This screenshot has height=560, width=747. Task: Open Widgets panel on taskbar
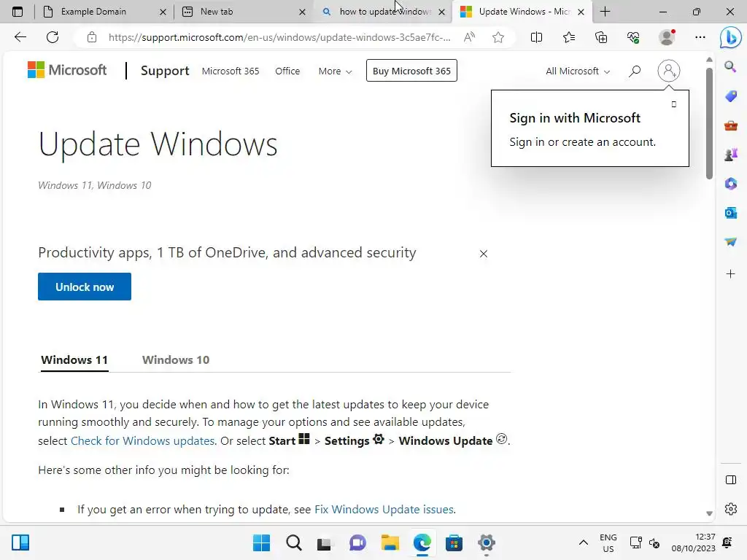(20, 542)
